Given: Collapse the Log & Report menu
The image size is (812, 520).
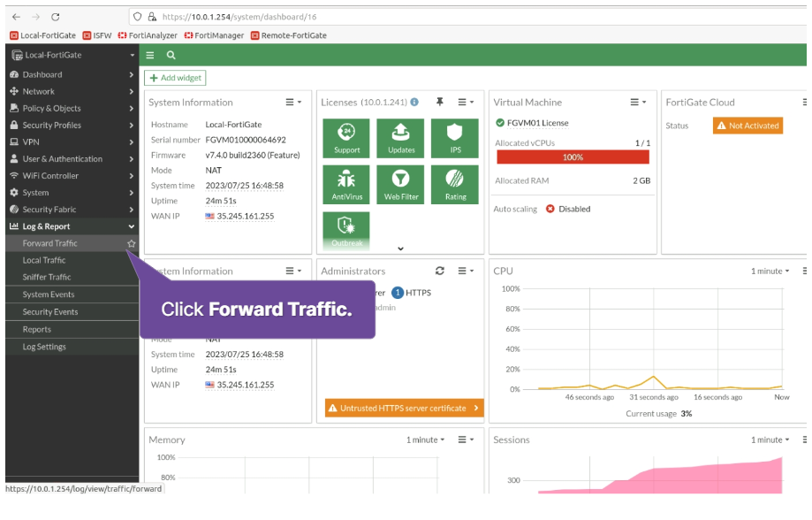Looking at the screenshot, I should [x=72, y=226].
